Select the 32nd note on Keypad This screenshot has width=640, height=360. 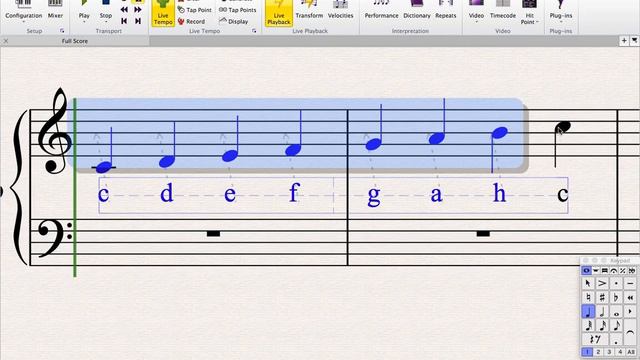click(x=588, y=325)
